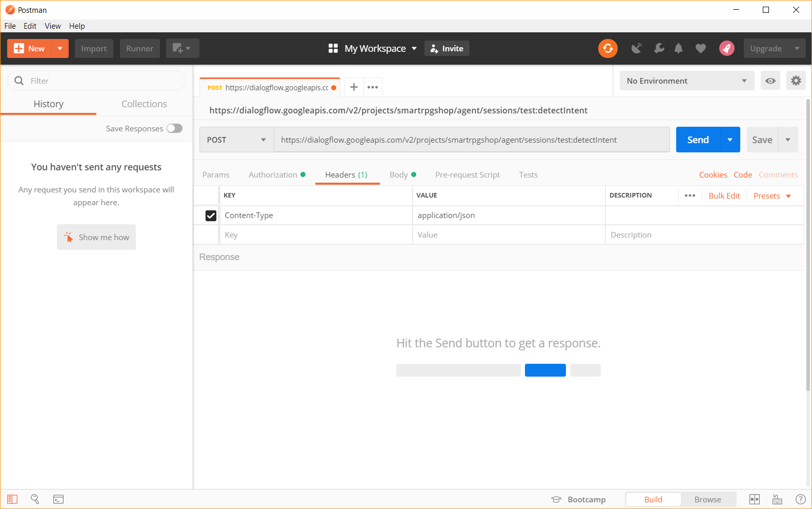Open the Upgrade dropdown arrow
This screenshot has width=812, height=509.
tap(797, 48)
